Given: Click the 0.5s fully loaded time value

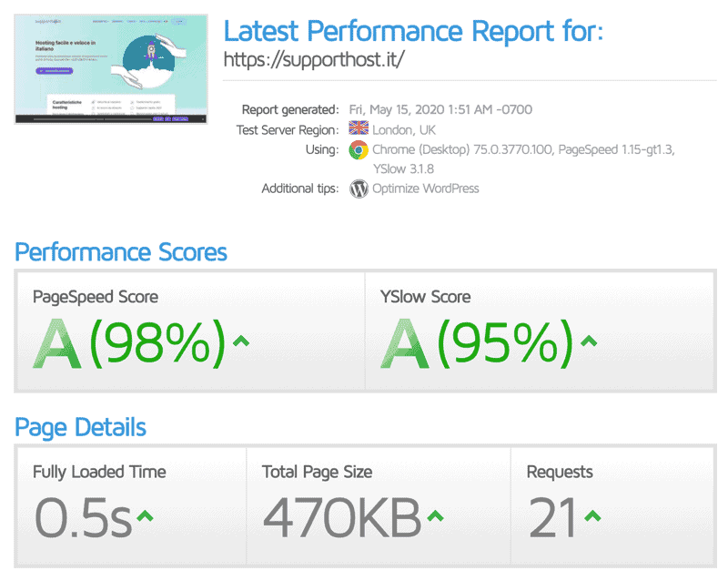Looking at the screenshot, I should click(84, 518).
